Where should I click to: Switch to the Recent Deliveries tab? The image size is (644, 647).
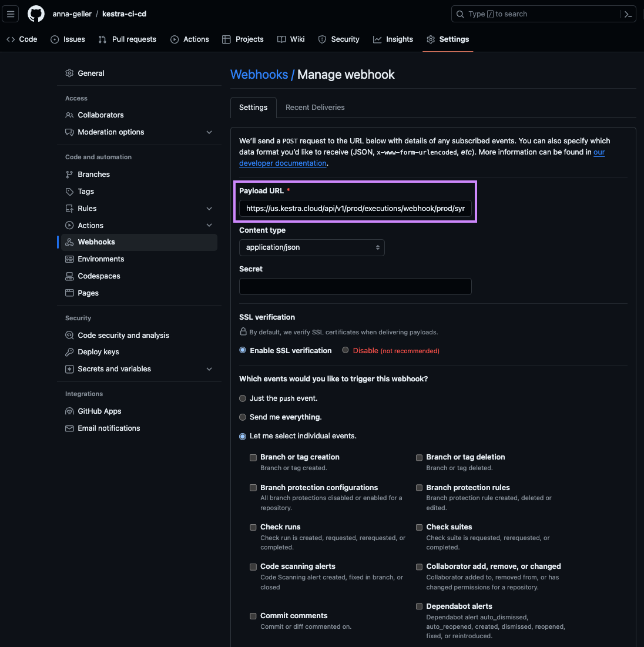pyautogui.click(x=315, y=107)
